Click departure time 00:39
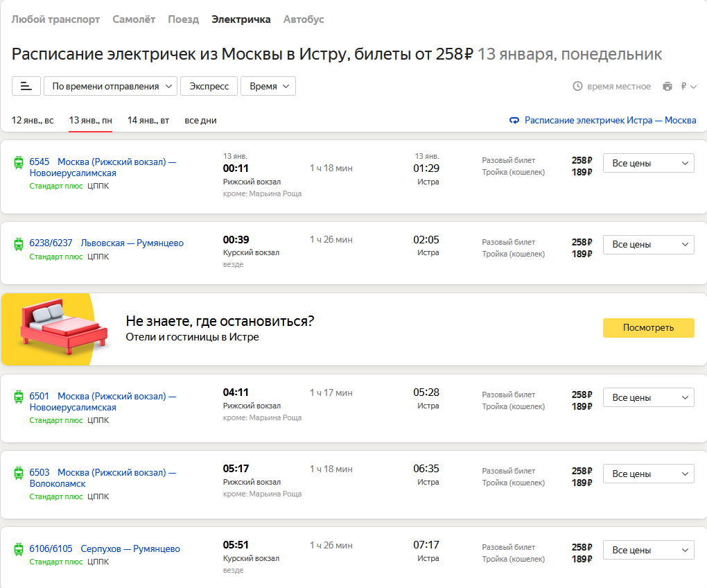This screenshot has width=707, height=588. 236,239
